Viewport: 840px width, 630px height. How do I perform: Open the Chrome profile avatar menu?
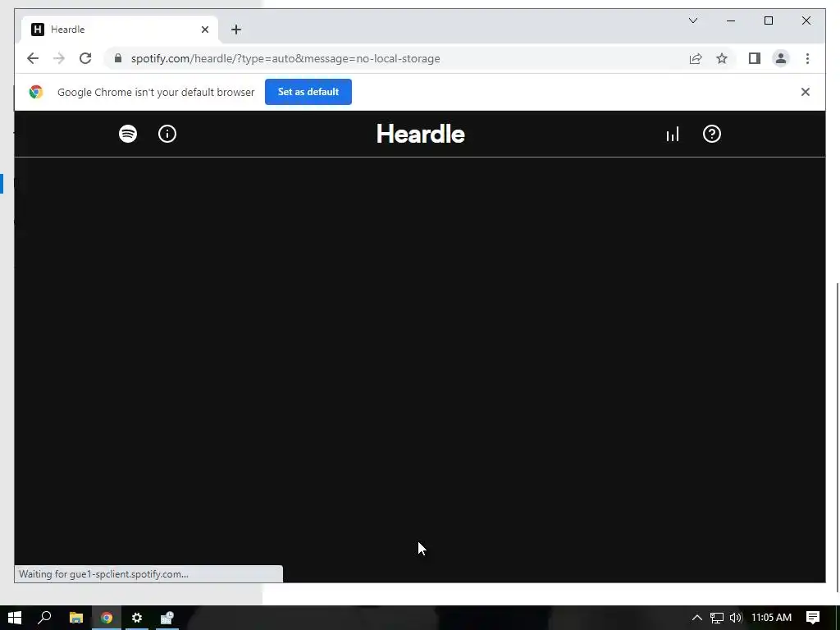(x=781, y=58)
